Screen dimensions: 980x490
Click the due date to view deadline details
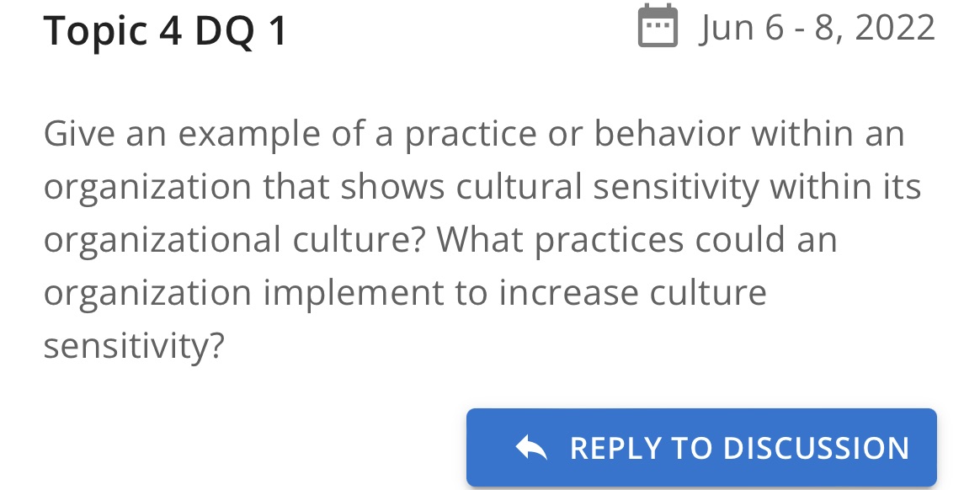tap(815, 27)
